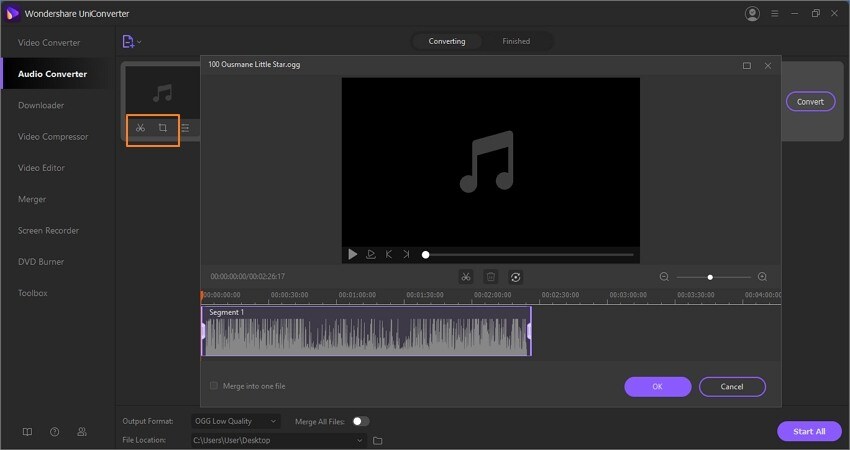Viewport: 850px width, 450px height.
Task: Maximize the trim dialog window
Action: 747,66
